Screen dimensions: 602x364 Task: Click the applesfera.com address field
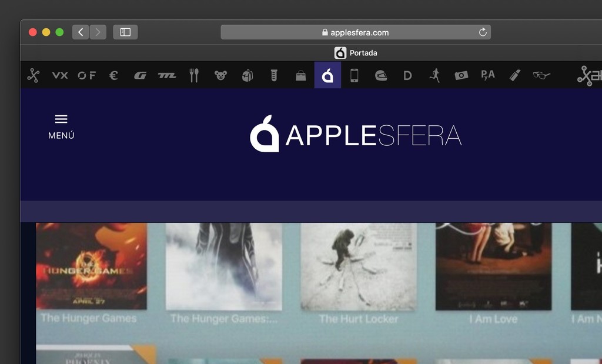coord(356,32)
